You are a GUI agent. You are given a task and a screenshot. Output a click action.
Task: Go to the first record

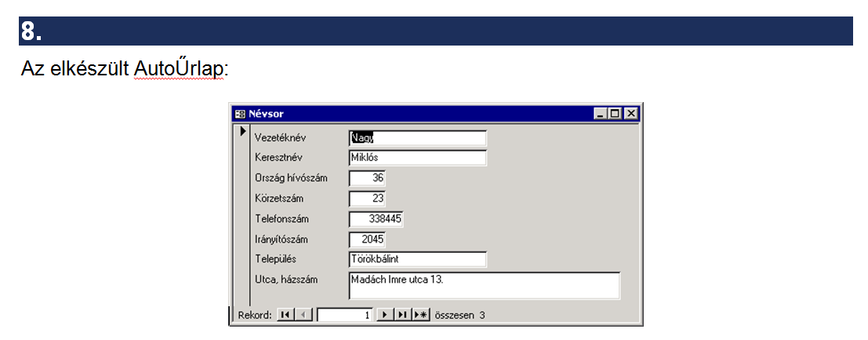point(285,315)
